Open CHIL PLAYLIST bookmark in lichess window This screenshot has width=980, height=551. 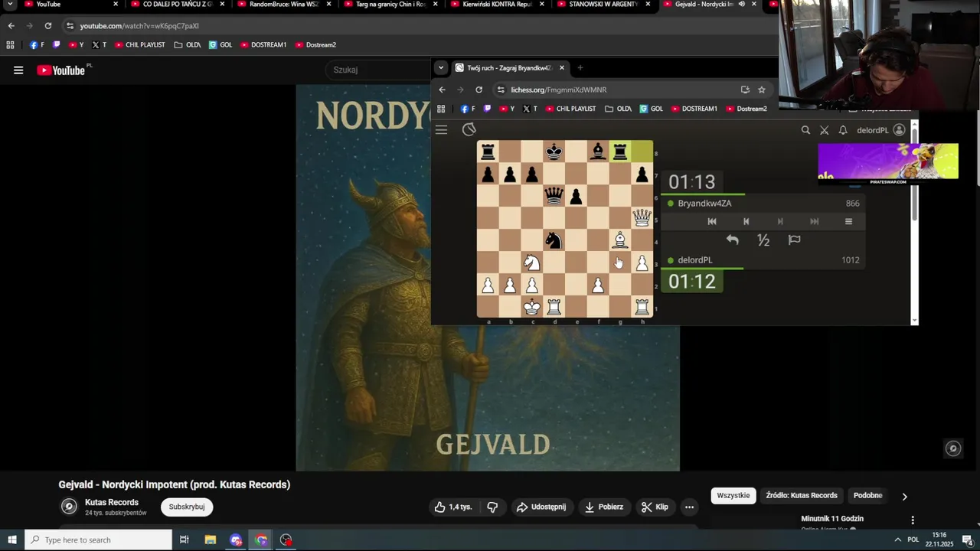(x=570, y=109)
